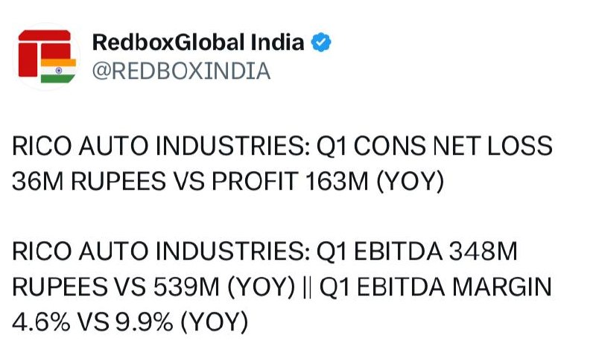Click the 'Q1 EBITDA MARGIN' text
Image resolution: width=596 pixels, height=364 pixels.
pyautogui.click(x=436, y=287)
